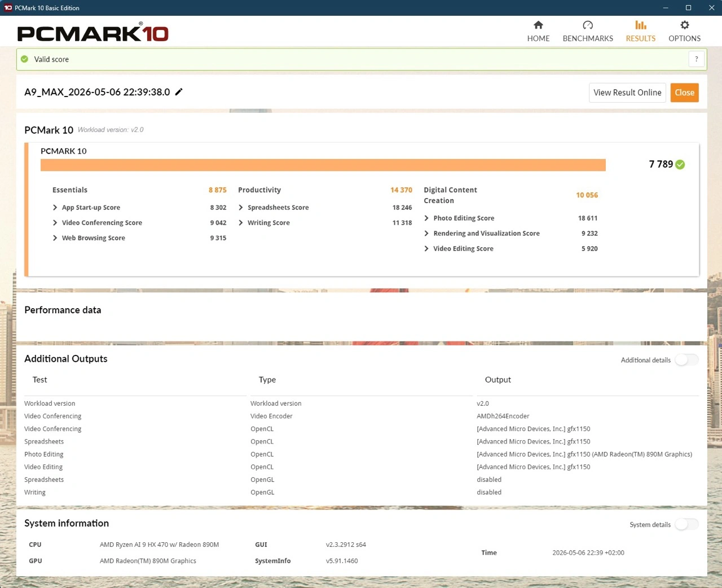Go to the BENCHMARKS tab
Screen dimensions: 722x588
588,32
